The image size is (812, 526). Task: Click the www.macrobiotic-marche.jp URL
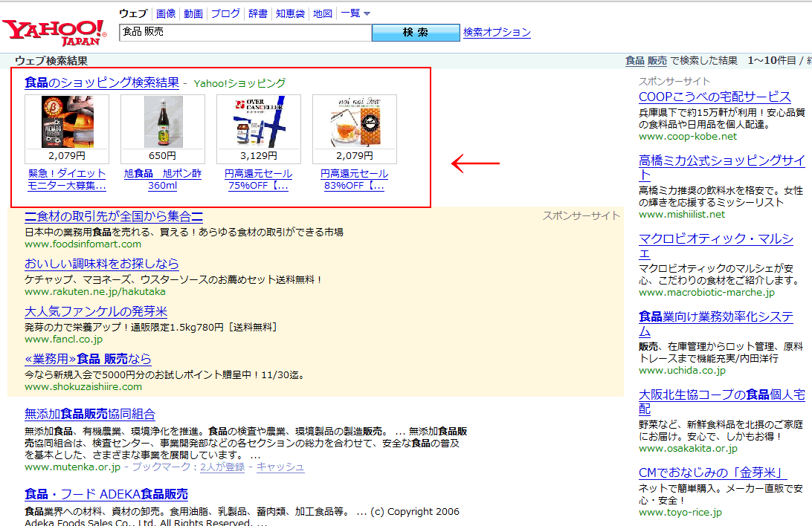click(x=706, y=293)
